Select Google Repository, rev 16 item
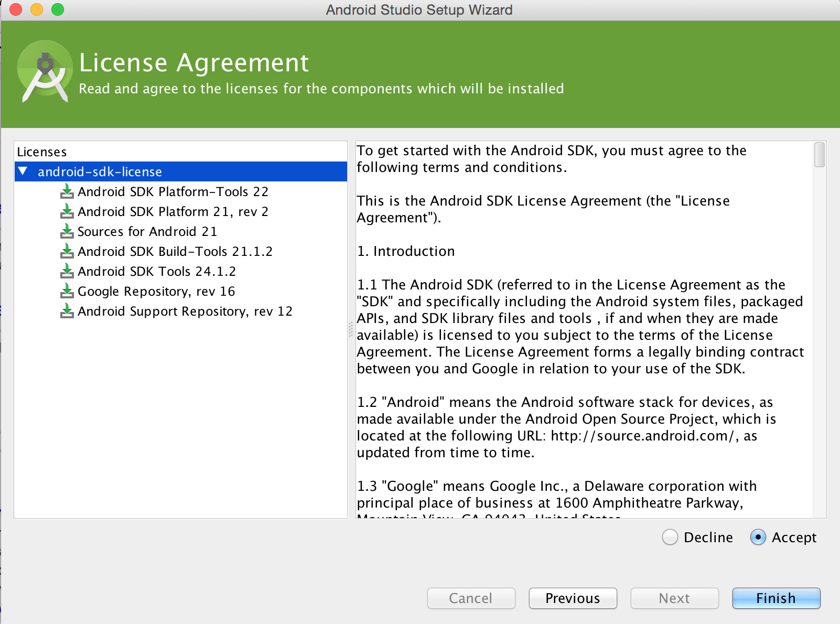 pos(156,291)
